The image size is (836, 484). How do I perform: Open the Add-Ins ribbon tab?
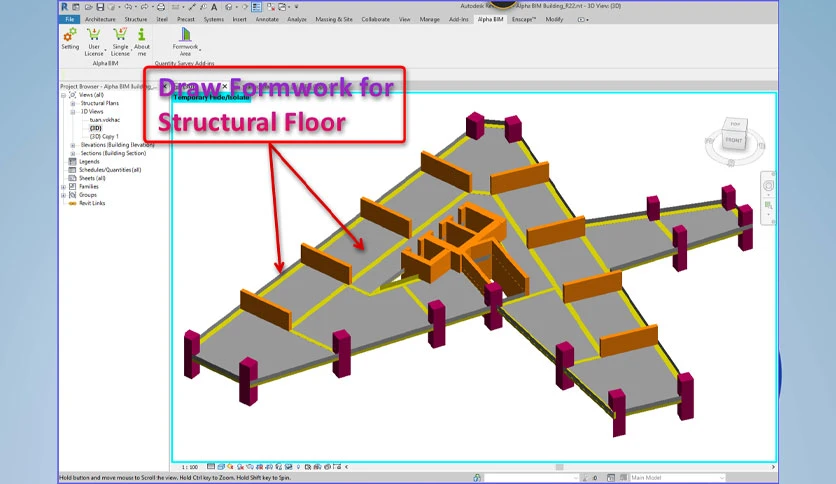[459, 19]
